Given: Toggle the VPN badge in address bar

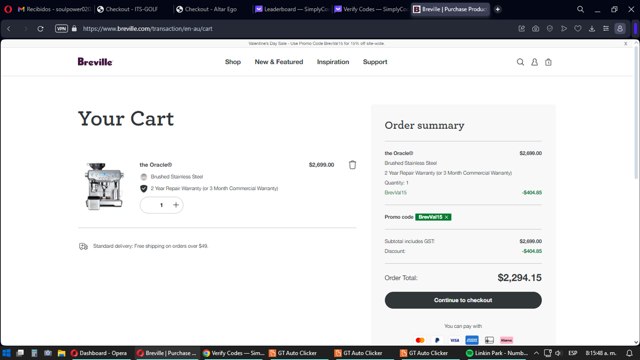Looking at the screenshot, I should 61,29.
